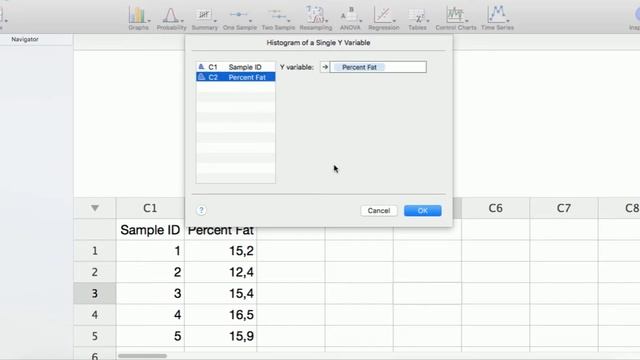Open the Regression toolbar icon
This screenshot has height=360, width=640.
click(384, 18)
